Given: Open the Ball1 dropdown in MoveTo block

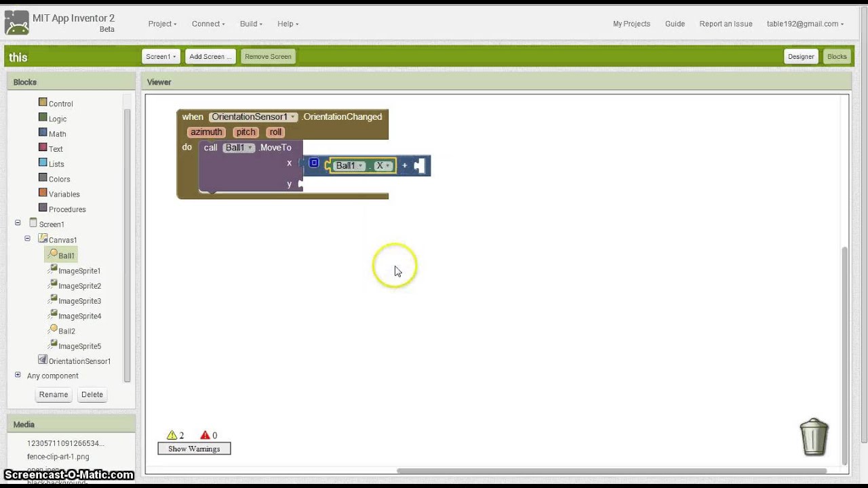Looking at the screenshot, I should [x=239, y=148].
